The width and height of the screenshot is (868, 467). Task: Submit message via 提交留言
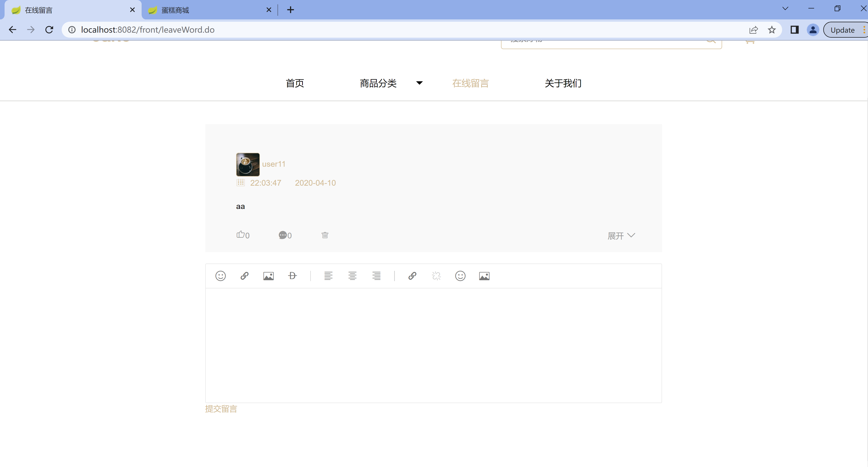pyautogui.click(x=221, y=409)
